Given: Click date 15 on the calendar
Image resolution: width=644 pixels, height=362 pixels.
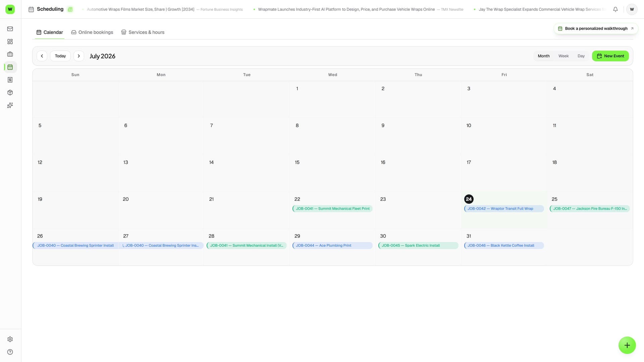Looking at the screenshot, I should (x=297, y=162).
